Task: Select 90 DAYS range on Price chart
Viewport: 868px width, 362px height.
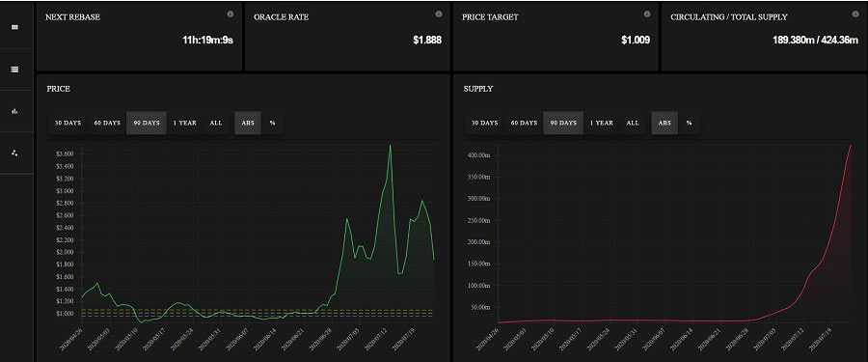Action: coord(147,123)
